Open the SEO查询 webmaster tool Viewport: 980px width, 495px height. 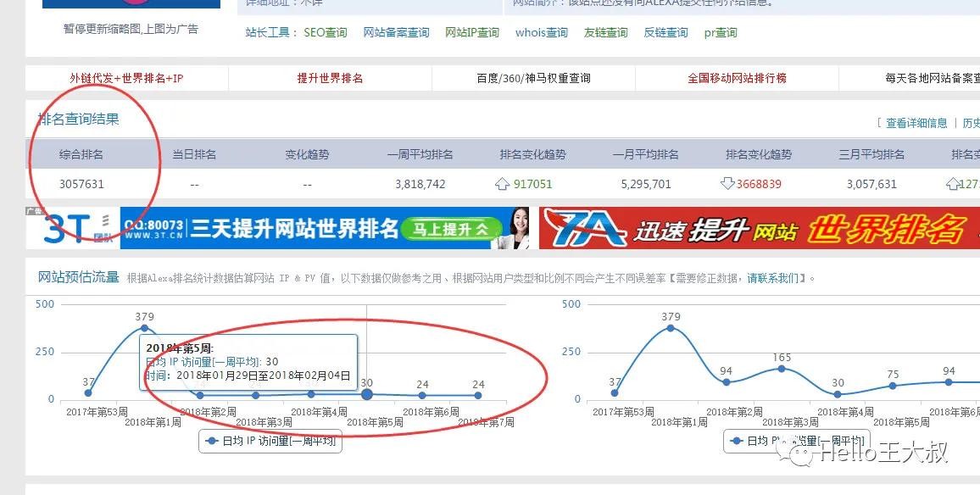[x=325, y=32]
